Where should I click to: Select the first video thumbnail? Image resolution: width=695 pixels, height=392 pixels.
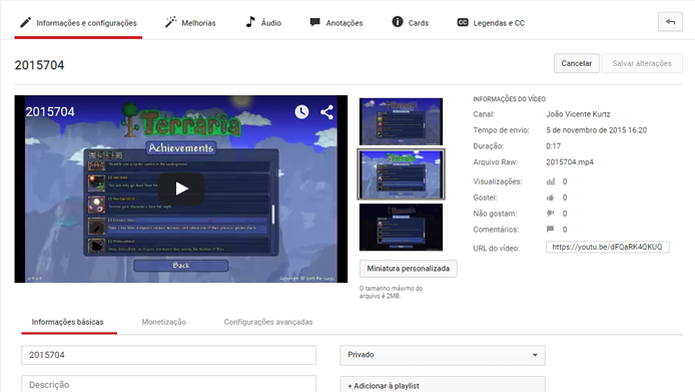(x=401, y=121)
